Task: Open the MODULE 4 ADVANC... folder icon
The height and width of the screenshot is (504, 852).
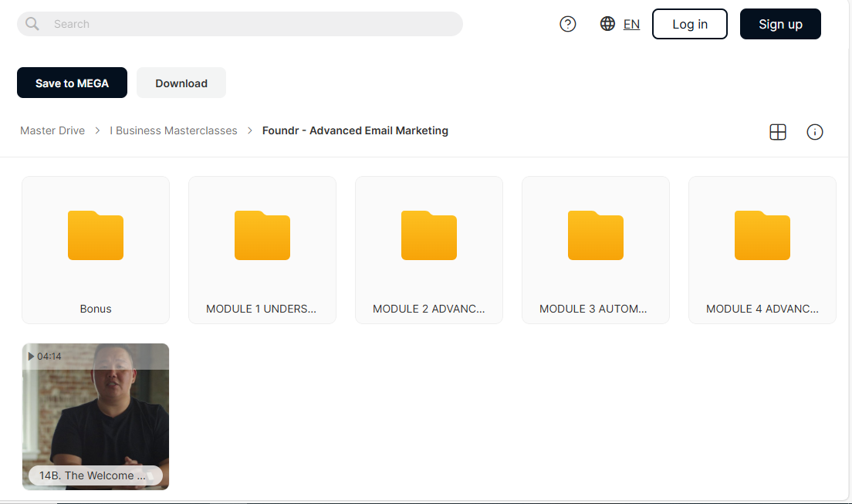Action: [x=762, y=235]
